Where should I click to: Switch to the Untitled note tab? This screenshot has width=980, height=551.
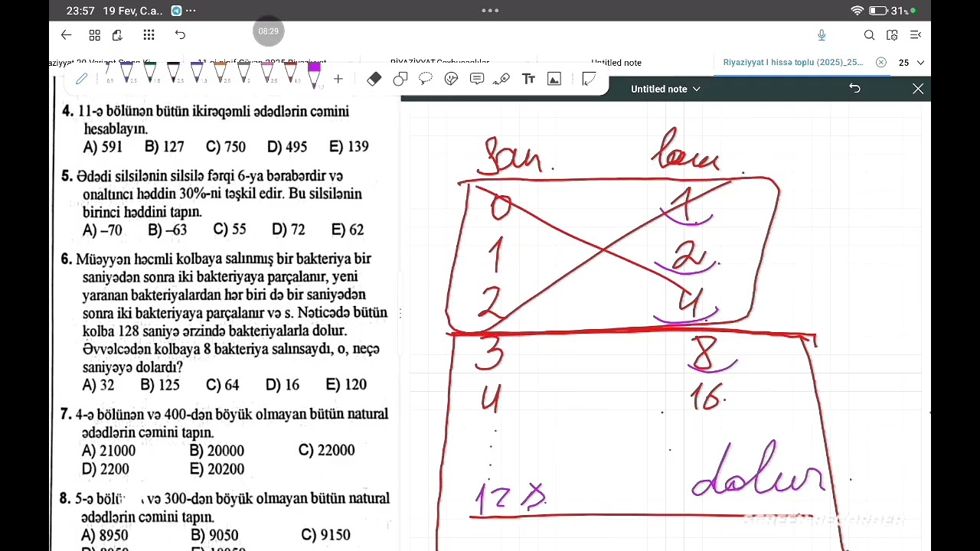tap(616, 63)
